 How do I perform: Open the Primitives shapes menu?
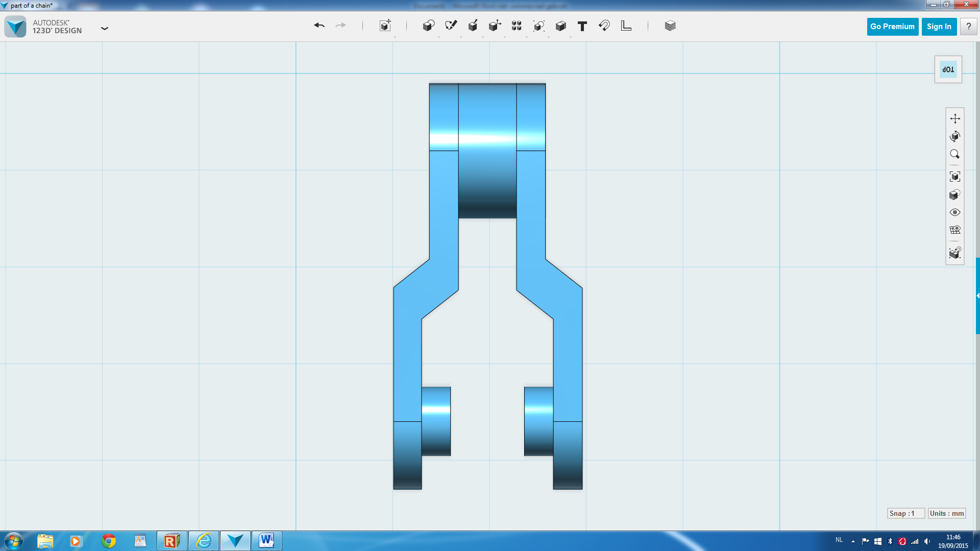tap(429, 26)
